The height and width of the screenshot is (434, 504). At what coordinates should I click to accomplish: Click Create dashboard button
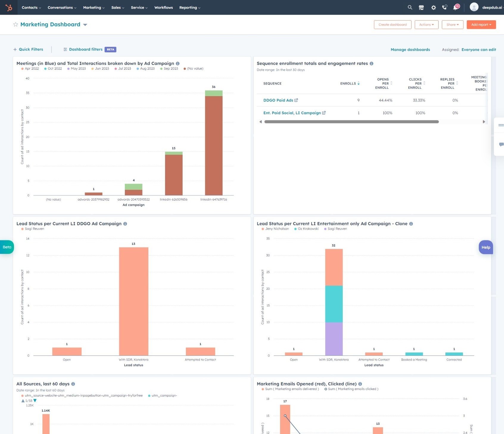tap(393, 24)
